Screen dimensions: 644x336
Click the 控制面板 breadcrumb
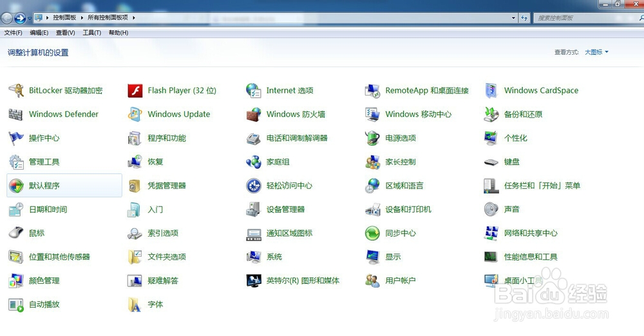click(64, 17)
